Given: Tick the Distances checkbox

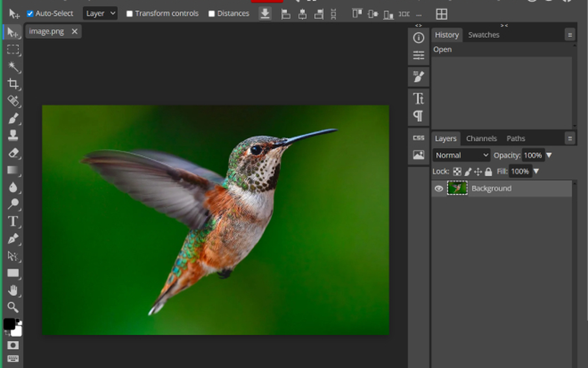Looking at the screenshot, I should (212, 14).
